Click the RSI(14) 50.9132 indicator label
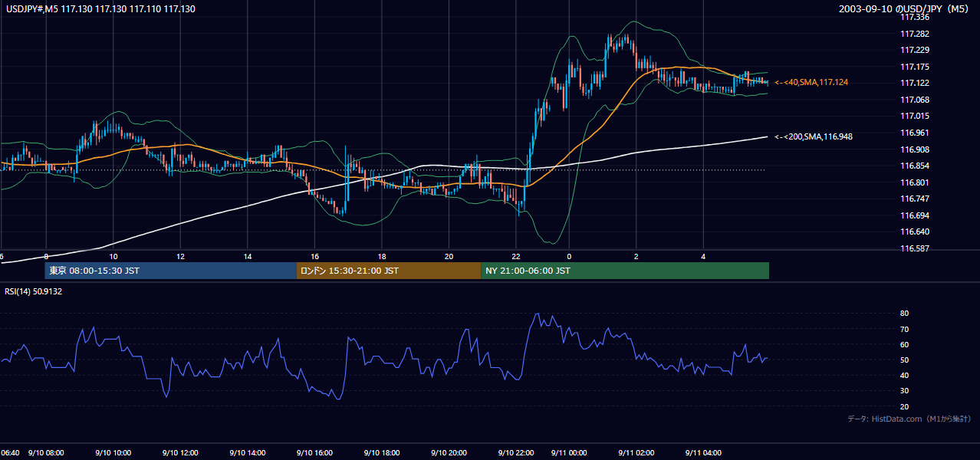This screenshot has height=460, width=980. [x=34, y=291]
